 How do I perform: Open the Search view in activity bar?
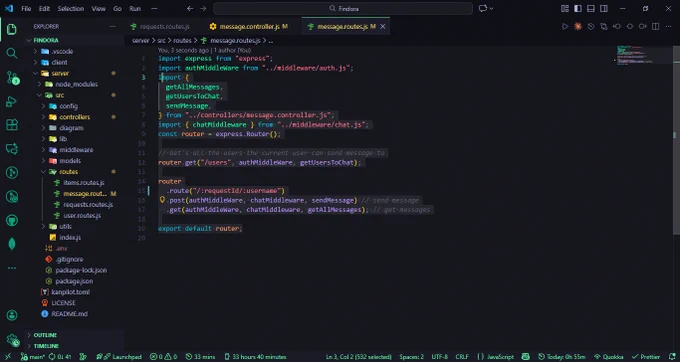tap(12, 53)
